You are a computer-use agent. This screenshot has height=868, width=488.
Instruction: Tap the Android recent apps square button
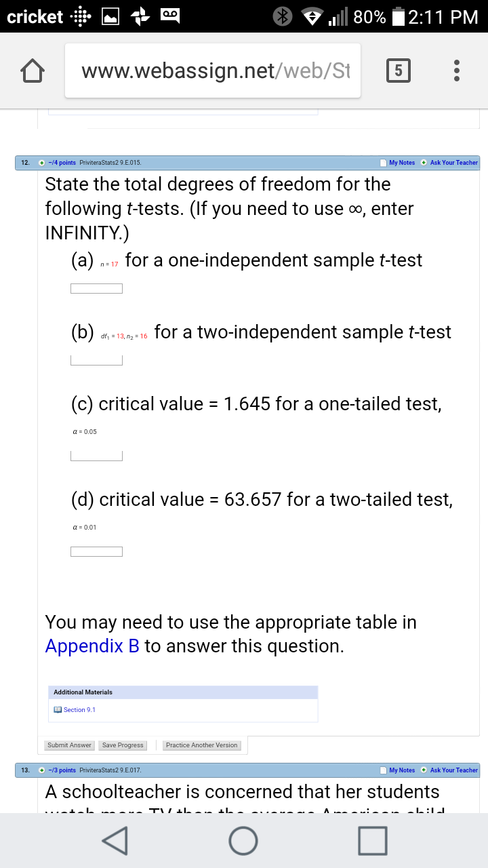pyautogui.click(x=371, y=840)
